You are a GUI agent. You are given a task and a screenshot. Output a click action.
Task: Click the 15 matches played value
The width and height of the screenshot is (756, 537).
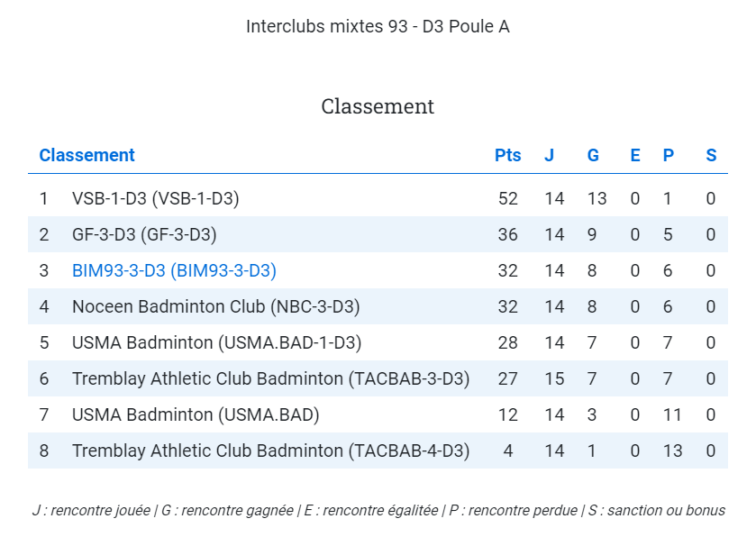554,378
